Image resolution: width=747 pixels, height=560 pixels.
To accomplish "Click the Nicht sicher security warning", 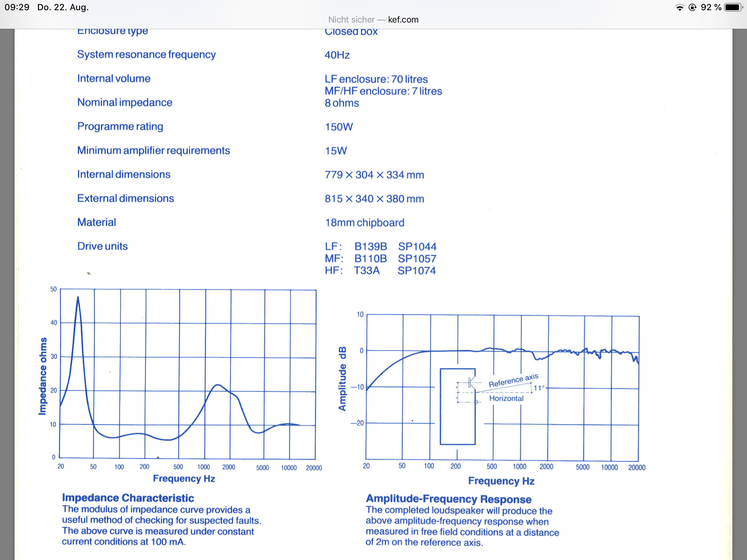I will click(351, 20).
